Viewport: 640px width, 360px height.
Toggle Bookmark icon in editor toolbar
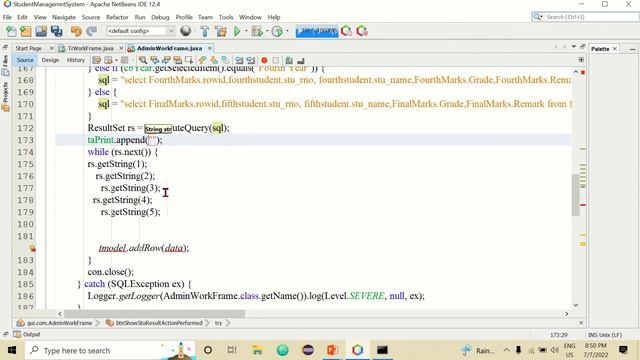(225, 60)
